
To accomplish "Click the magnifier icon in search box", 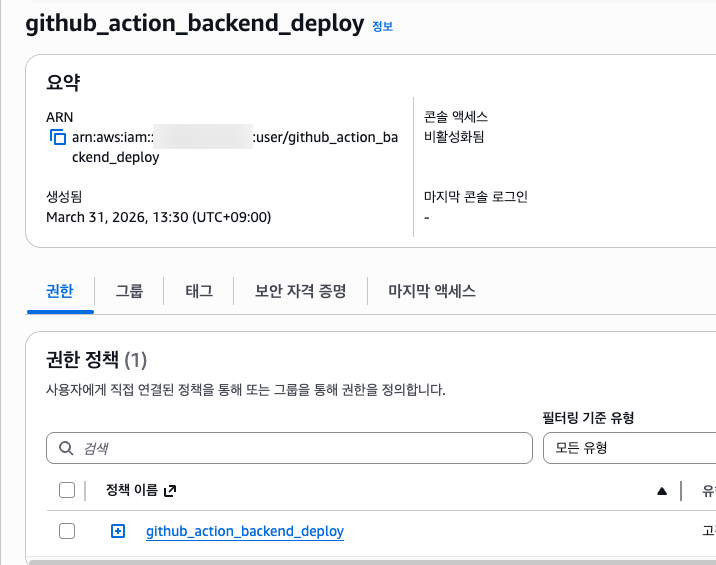I will pos(67,448).
